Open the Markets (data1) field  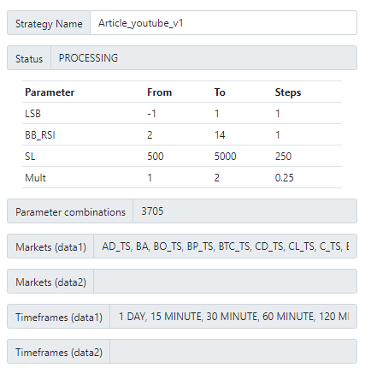225,246
